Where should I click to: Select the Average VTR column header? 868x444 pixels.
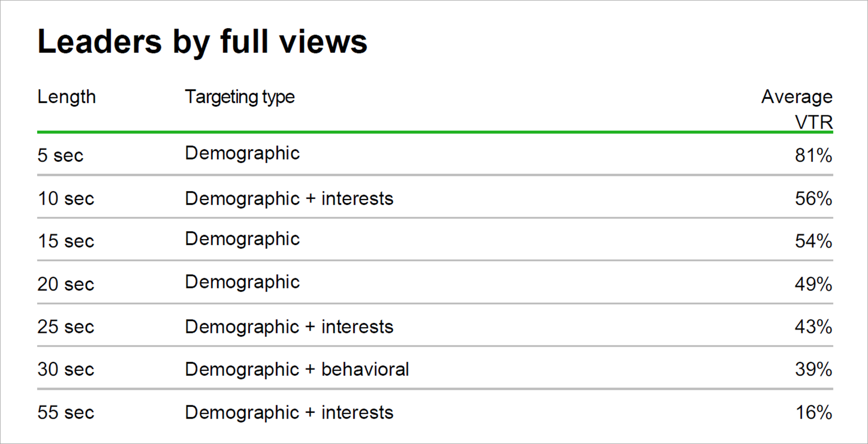pyautogui.click(x=797, y=109)
